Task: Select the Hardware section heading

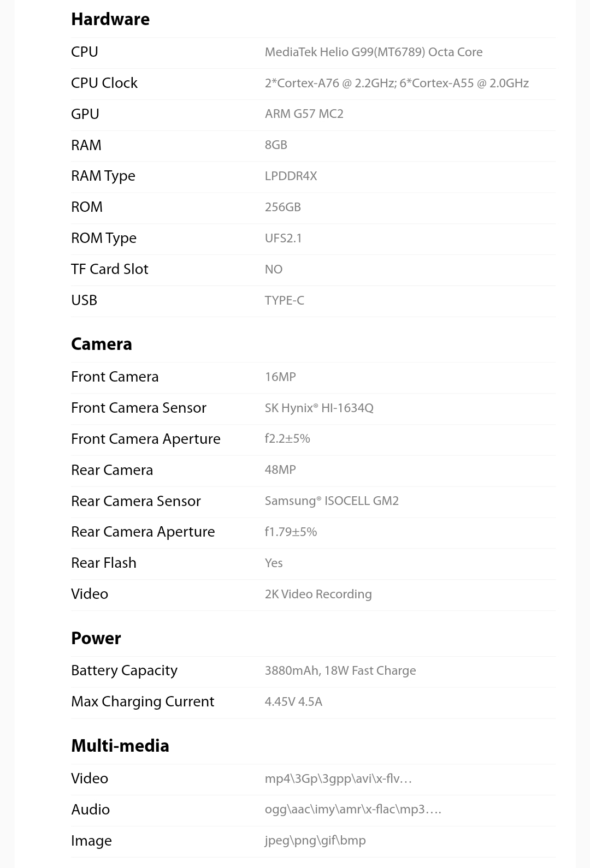Action: [110, 19]
